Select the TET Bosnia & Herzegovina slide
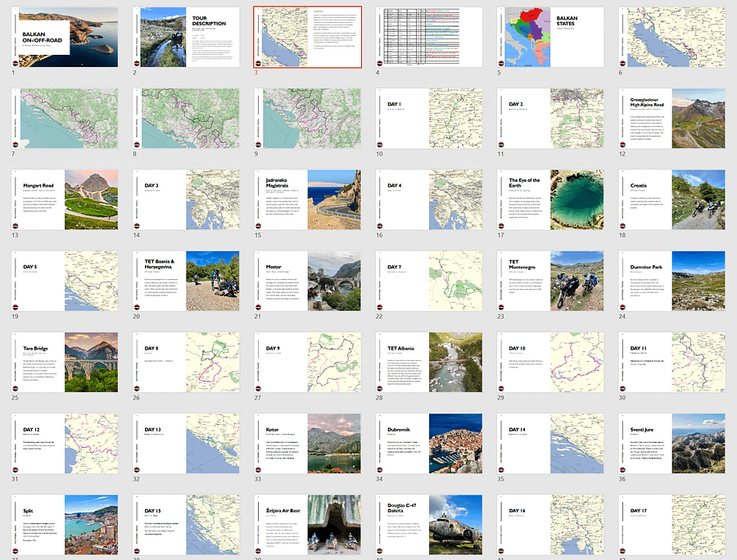Image resolution: width=737 pixels, height=560 pixels. 186,281
